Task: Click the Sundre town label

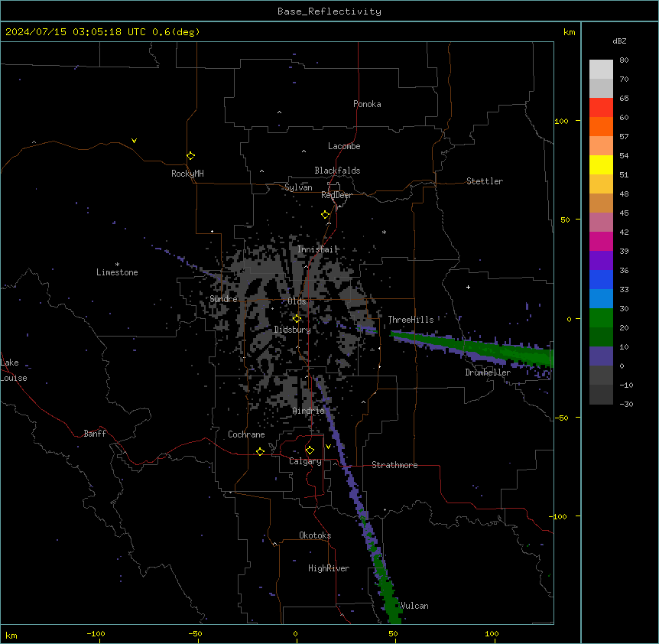Action: tap(223, 299)
